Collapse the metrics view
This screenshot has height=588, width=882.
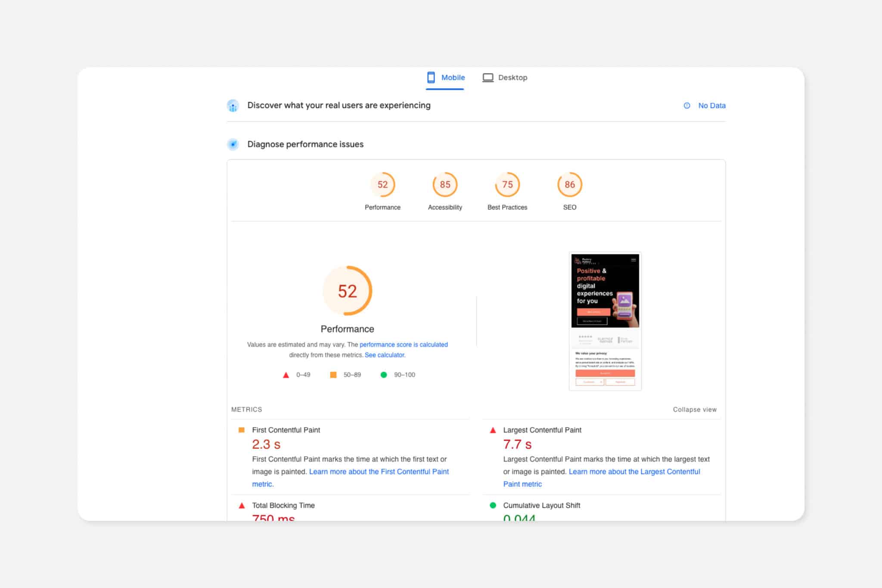pos(695,409)
